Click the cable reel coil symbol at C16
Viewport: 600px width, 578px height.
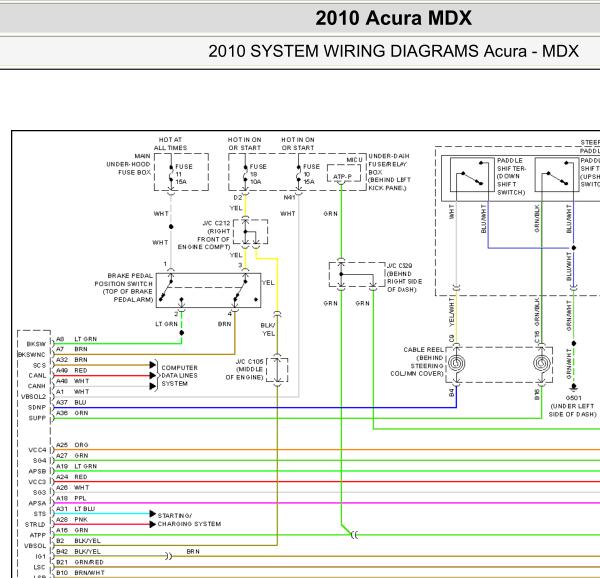tap(541, 363)
